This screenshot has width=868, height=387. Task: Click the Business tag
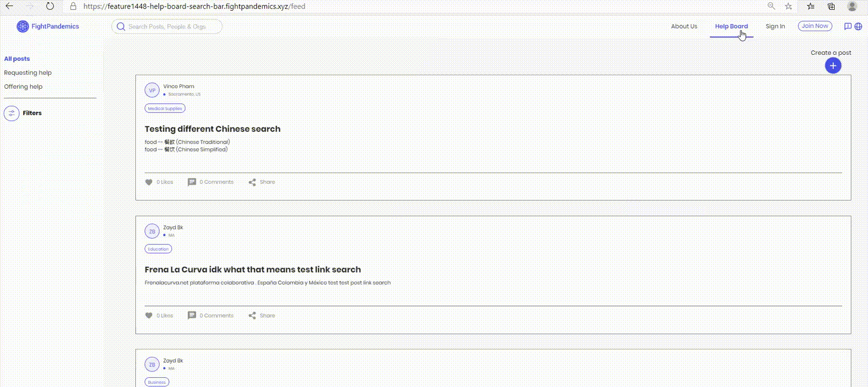tap(157, 382)
